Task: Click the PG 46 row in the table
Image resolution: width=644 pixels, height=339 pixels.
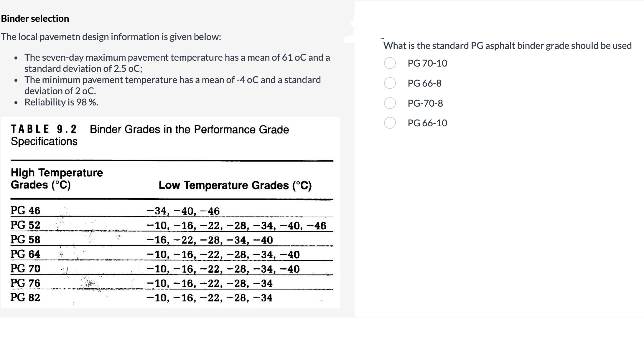Action: click(x=25, y=211)
